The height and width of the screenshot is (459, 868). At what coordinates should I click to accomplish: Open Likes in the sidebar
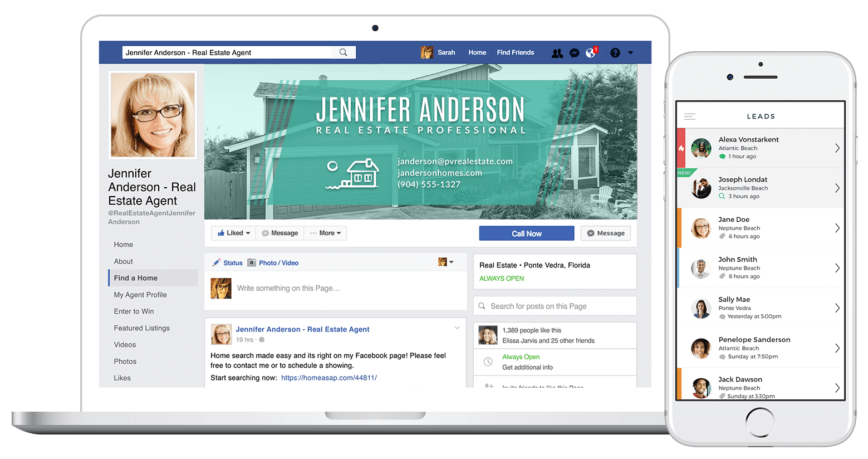(122, 378)
